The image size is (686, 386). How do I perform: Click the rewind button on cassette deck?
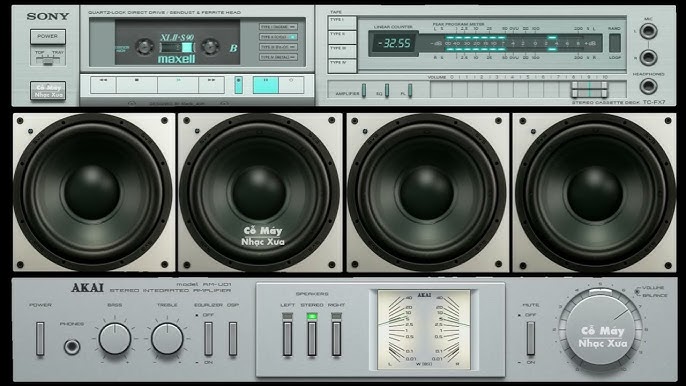point(103,84)
